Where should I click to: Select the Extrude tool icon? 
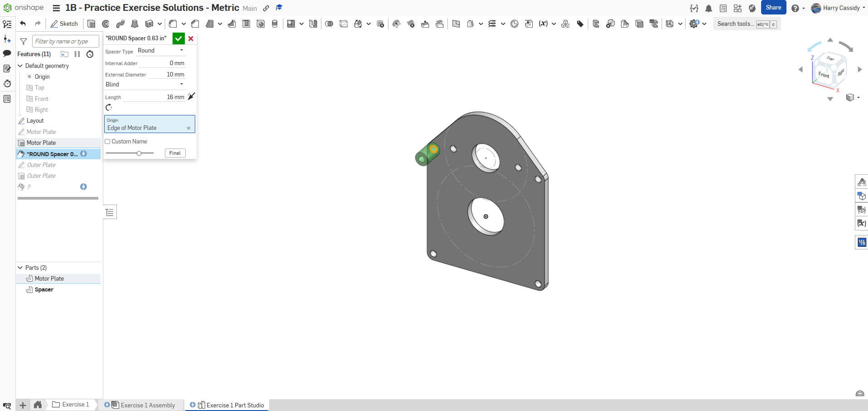[91, 24]
